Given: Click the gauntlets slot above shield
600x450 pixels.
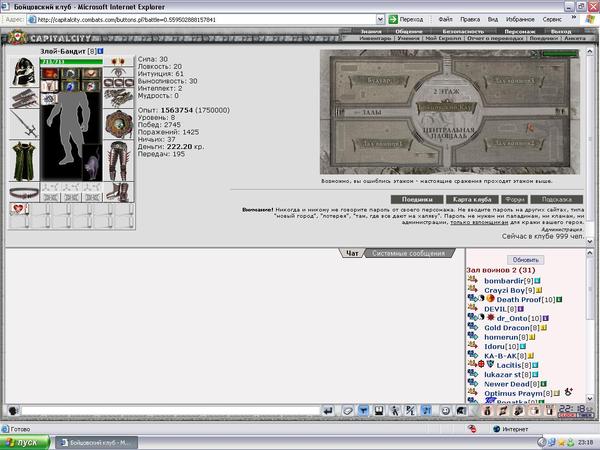Looking at the screenshot, I should (x=119, y=98).
